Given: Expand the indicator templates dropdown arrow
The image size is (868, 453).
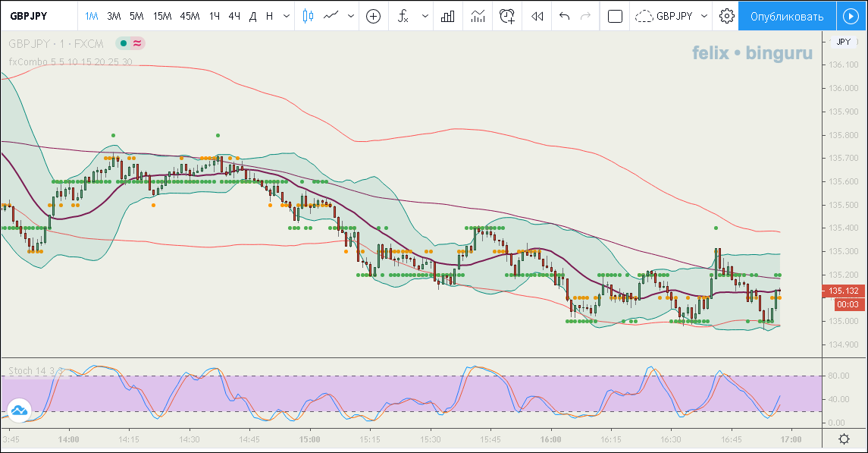Looking at the screenshot, I should tap(425, 16).
